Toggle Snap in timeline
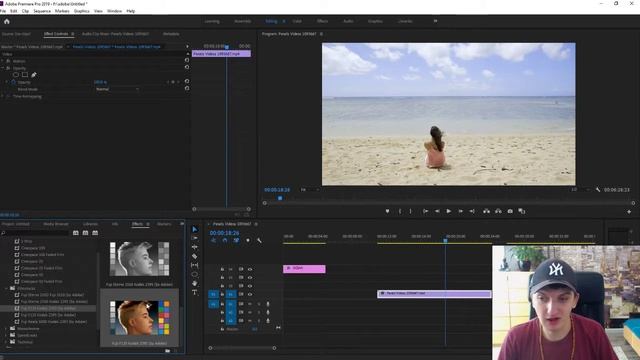This screenshot has width=640, height=360. pos(224,241)
